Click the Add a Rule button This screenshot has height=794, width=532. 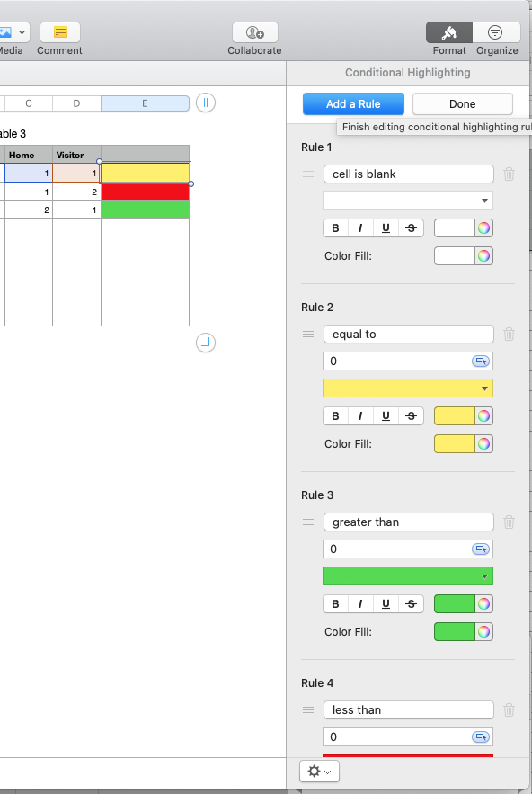(x=353, y=103)
